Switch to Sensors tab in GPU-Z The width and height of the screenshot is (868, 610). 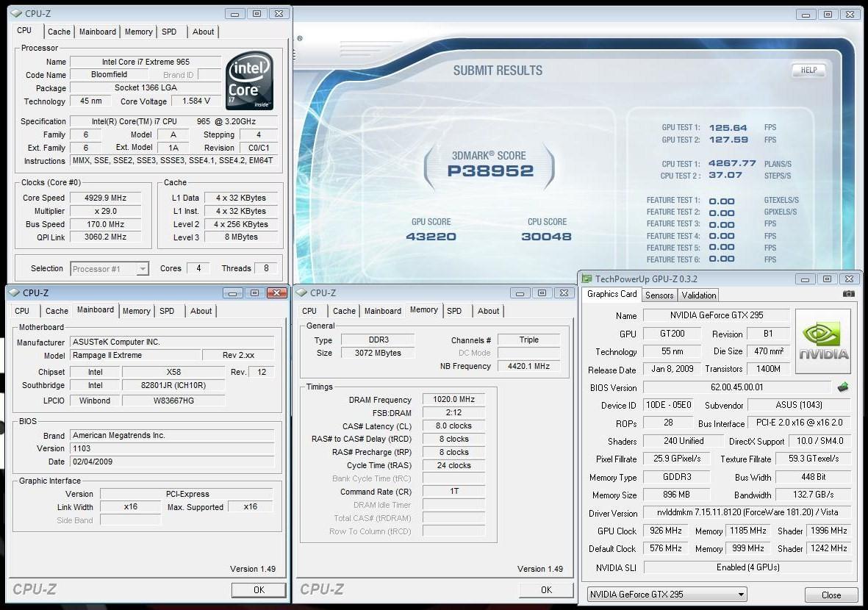659,295
